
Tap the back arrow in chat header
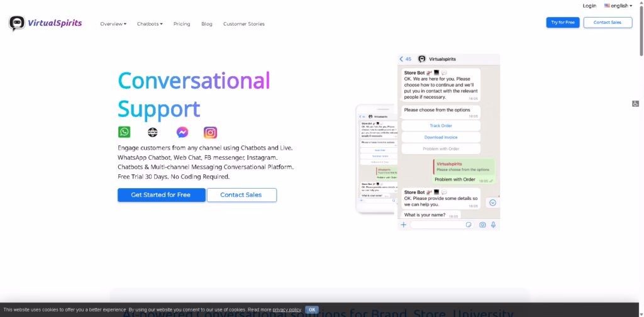click(401, 59)
